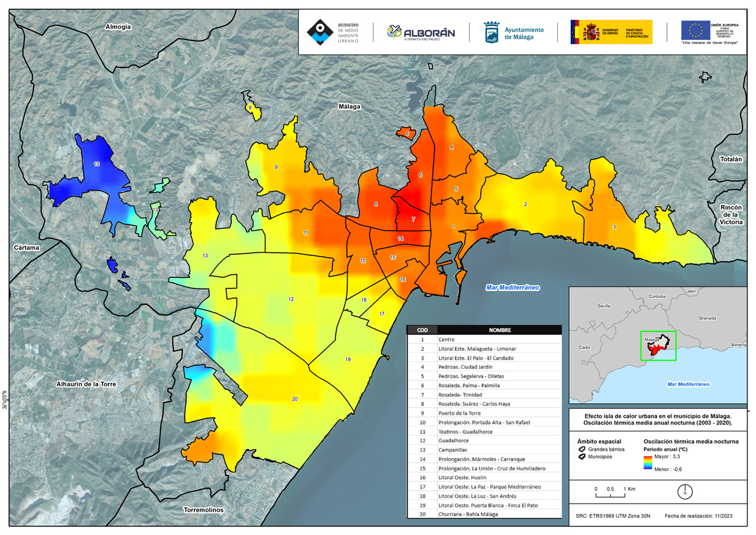The height and width of the screenshot is (535, 756).
Task: Click Cádiz on the inset map
Action: 586,347
